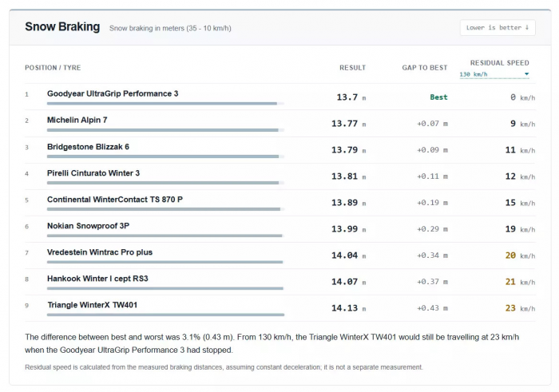Click the 'Lower is better' badge
Viewport: 559px width, 392px height.
(x=498, y=27)
